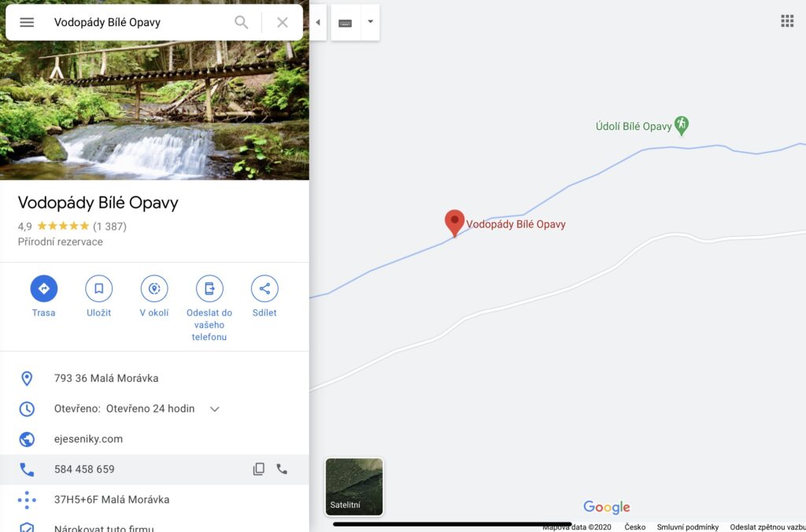Collapse the side panel arrow
806x532 pixels.
(318, 23)
